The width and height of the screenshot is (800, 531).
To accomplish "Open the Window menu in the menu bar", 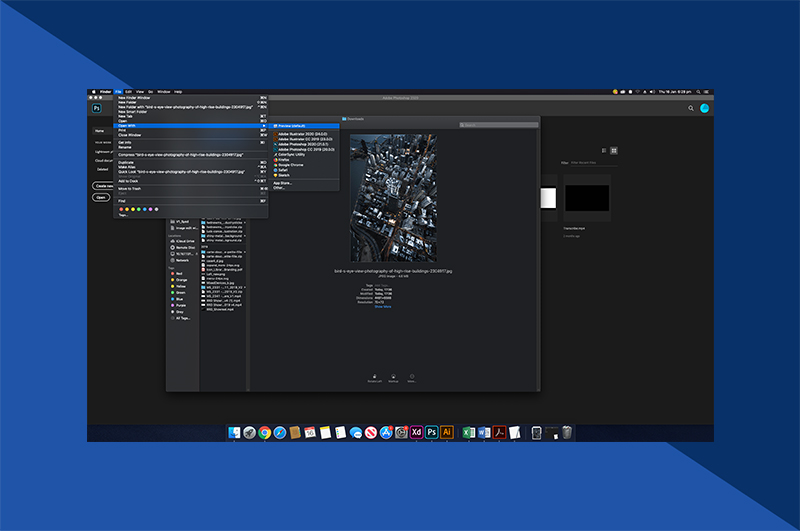I will (164, 92).
